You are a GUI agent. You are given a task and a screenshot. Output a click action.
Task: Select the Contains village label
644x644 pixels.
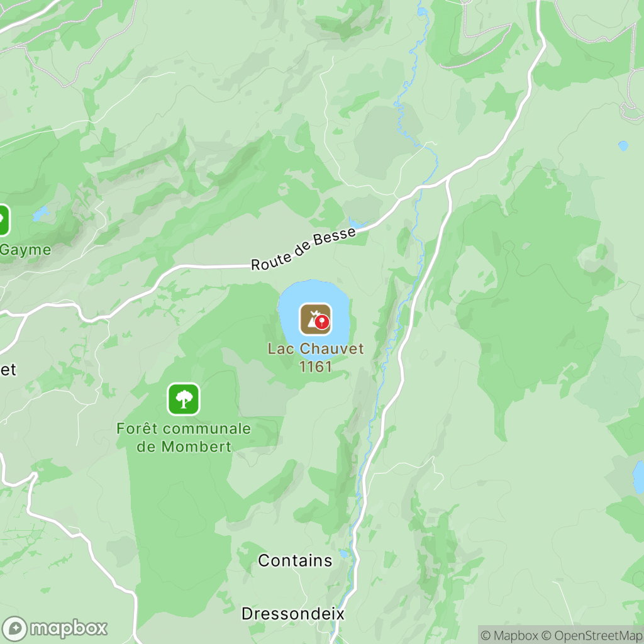pos(295,560)
